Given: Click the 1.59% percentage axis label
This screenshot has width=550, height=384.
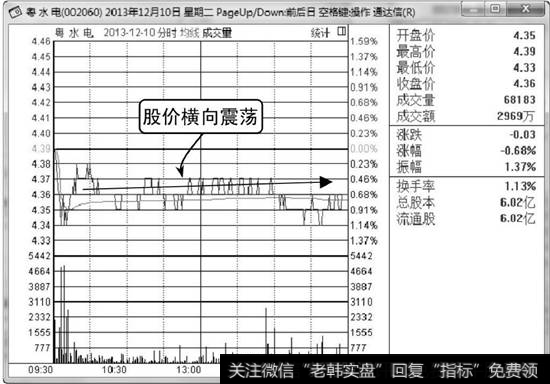Looking at the screenshot, I should click(364, 41).
